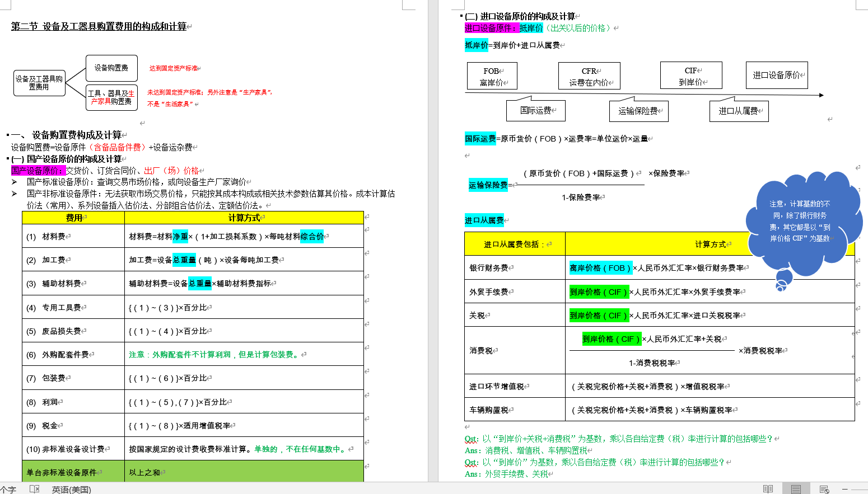Click the zoom slider track in status bar
Viewport: 868px width, 494px height.
[860, 489]
